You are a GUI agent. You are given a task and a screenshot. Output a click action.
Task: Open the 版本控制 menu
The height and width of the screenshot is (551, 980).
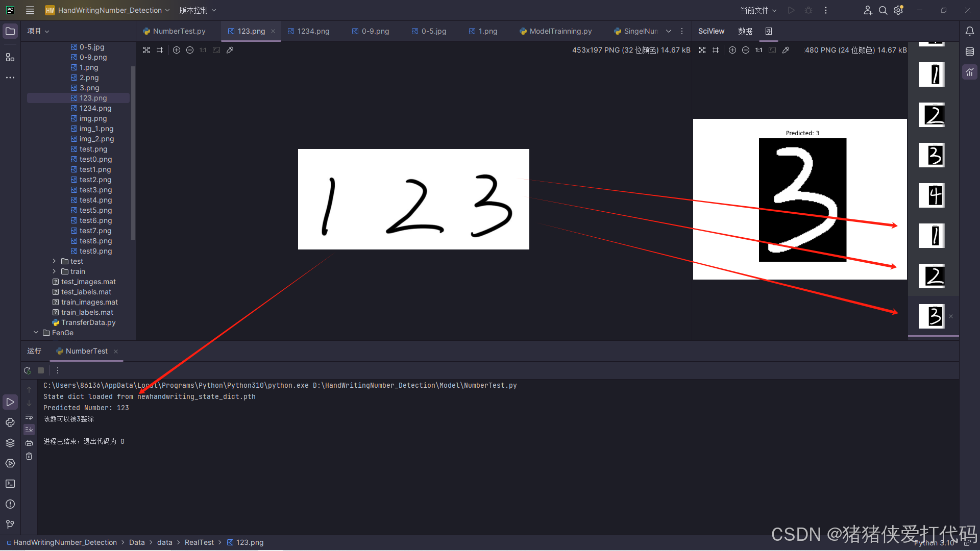point(198,10)
